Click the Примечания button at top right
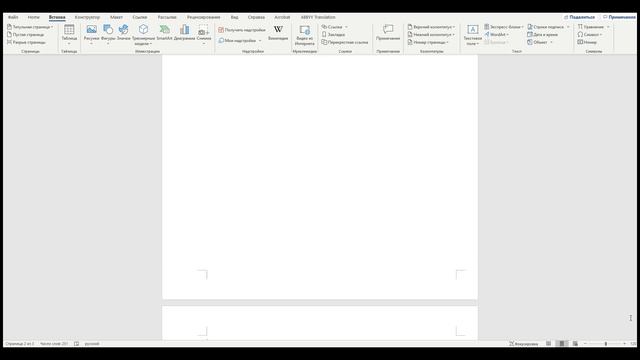 619,17
